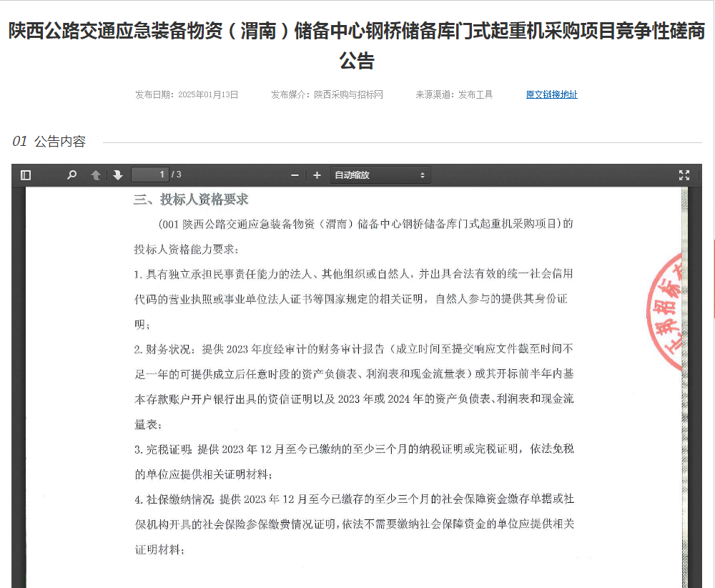Click the announcement title heading

pos(357,46)
